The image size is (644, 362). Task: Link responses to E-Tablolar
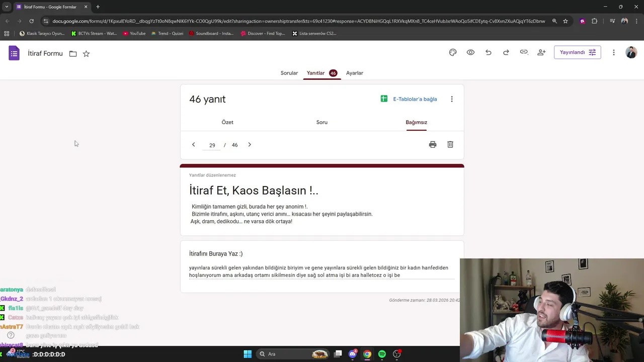pos(409,99)
